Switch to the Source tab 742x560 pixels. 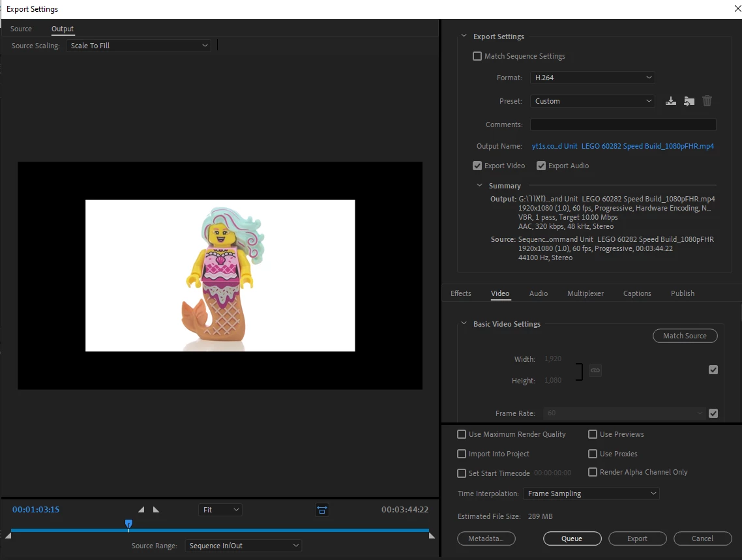(21, 29)
